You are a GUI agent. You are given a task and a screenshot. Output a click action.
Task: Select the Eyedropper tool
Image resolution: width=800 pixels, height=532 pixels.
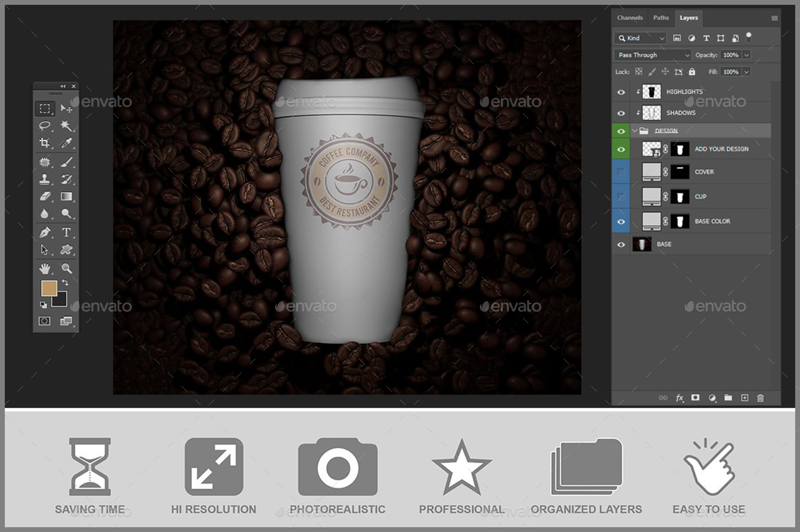click(66, 143)
